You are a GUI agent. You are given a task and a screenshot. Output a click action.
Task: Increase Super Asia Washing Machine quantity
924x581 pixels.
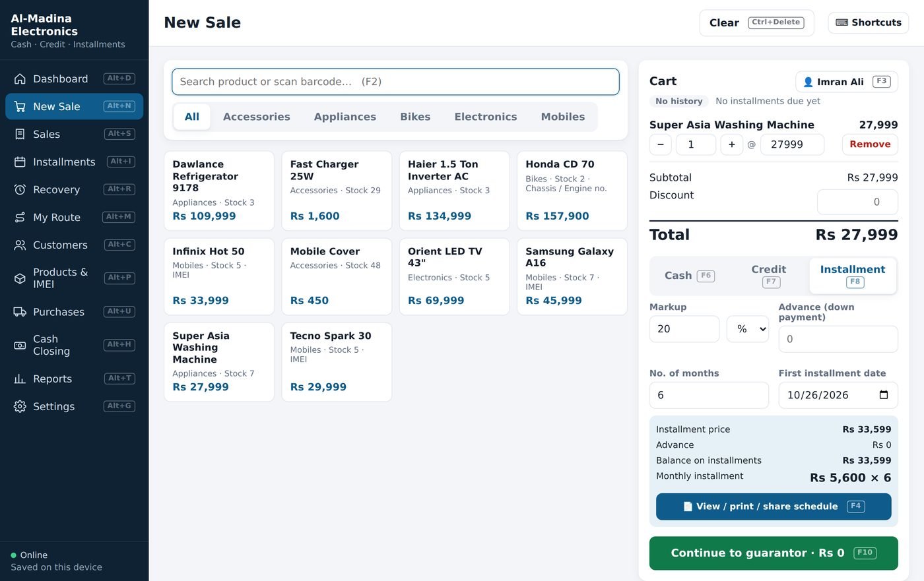click(731, 144)
